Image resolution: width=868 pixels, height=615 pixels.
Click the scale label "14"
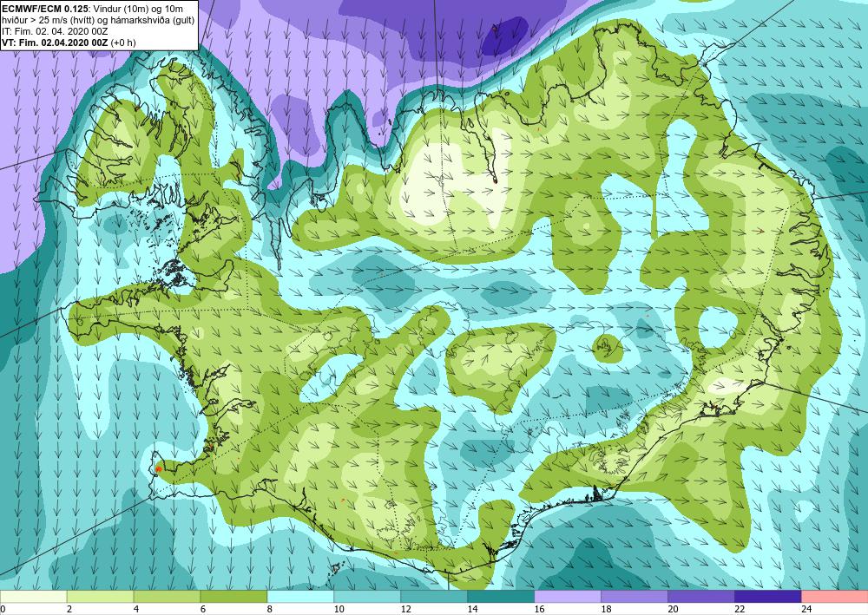click(x=472, y=609)
